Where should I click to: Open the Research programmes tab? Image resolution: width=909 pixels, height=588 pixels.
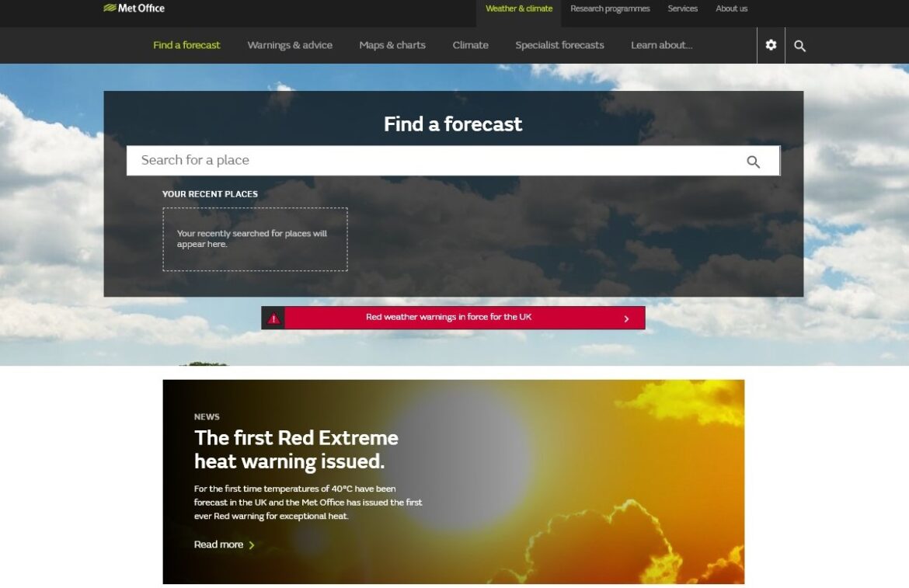tap(610, 9)
